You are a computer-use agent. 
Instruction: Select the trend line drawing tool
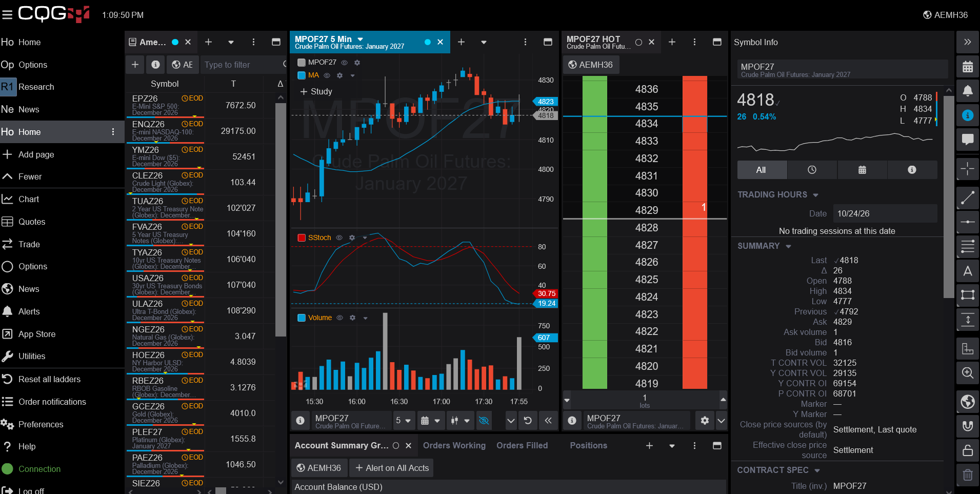pyautogui.click(x=967, y=197)
